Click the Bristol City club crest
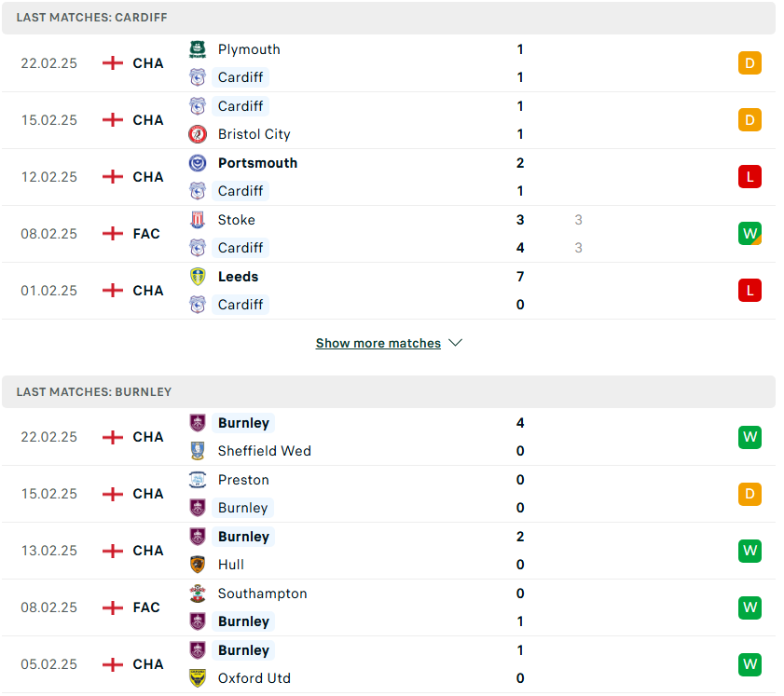Viewport: 784px width, 696px height. 198,134
